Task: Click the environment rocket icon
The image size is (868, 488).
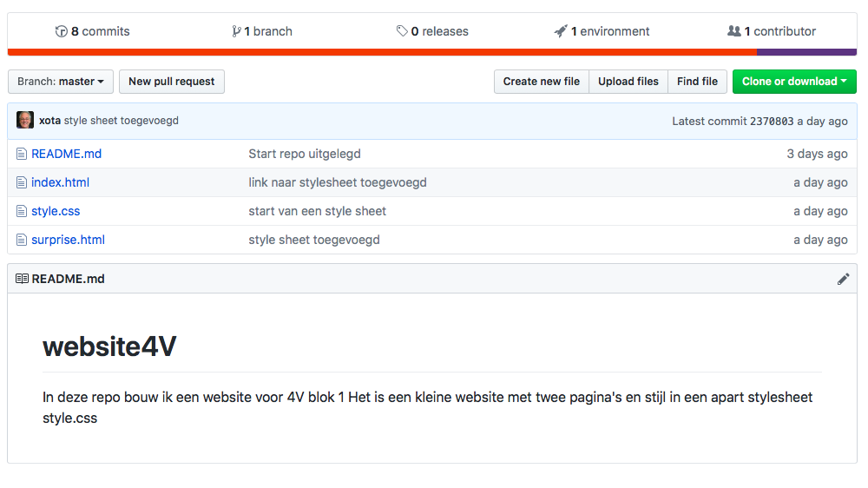Action: (x=561, y=31)
